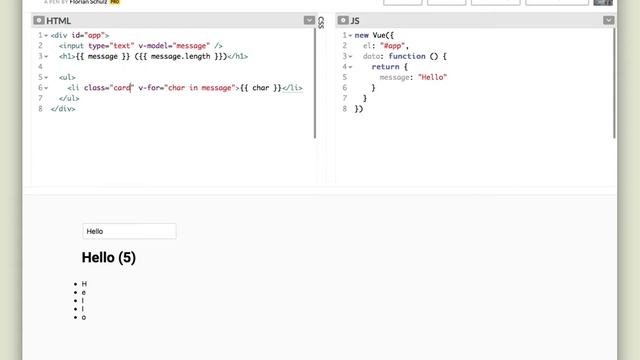Screen dimensions: 640x360
Task: Click the el: "#app" line in JS
Action: (386, 46)
